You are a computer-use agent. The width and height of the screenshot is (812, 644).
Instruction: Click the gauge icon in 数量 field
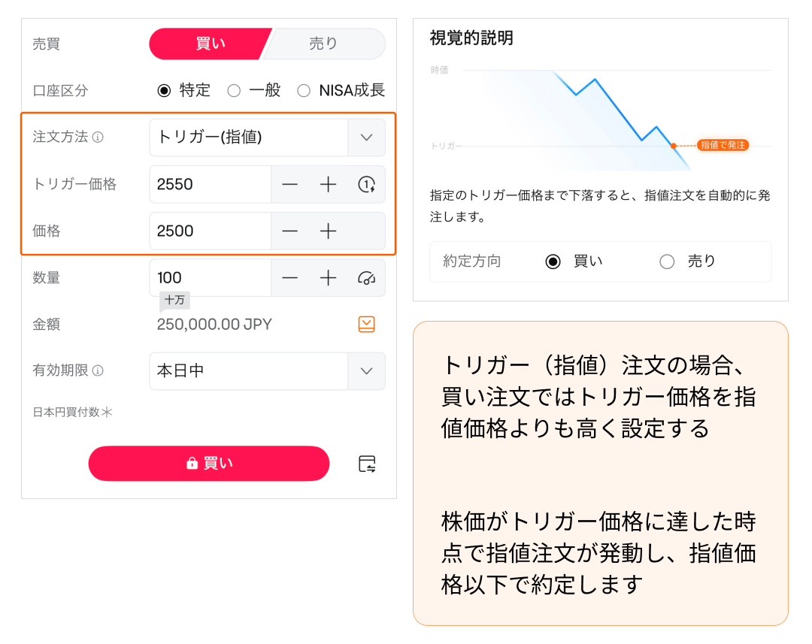[x=366, y=278]
